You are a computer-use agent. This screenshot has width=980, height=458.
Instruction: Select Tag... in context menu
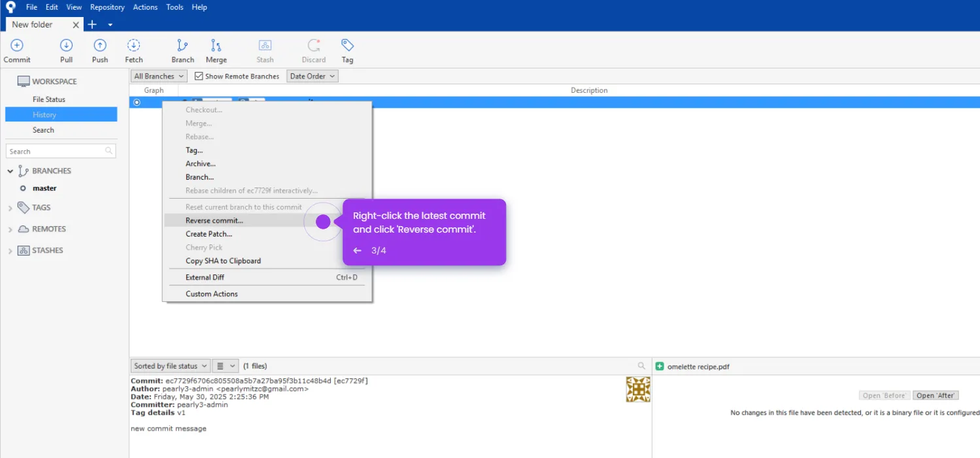click(267, 150)
